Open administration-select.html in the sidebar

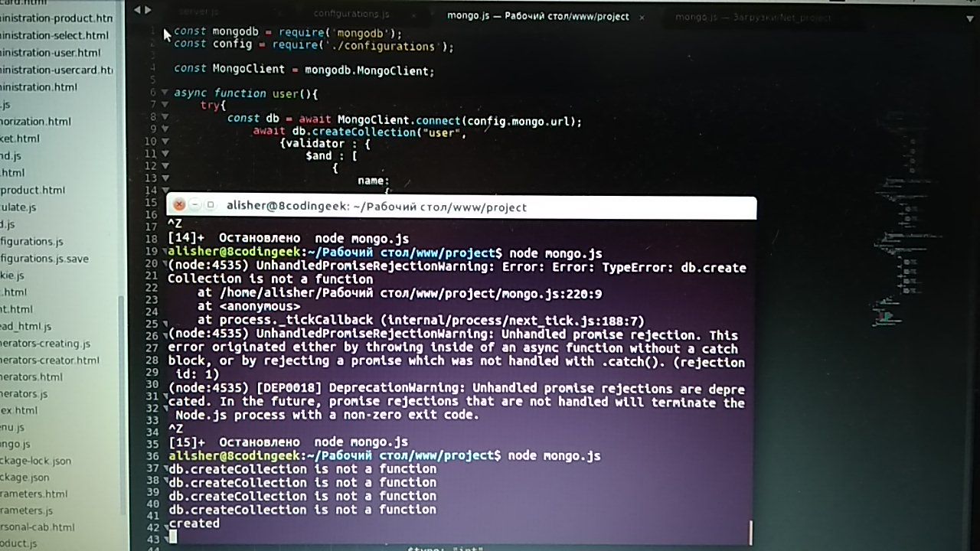55,35
